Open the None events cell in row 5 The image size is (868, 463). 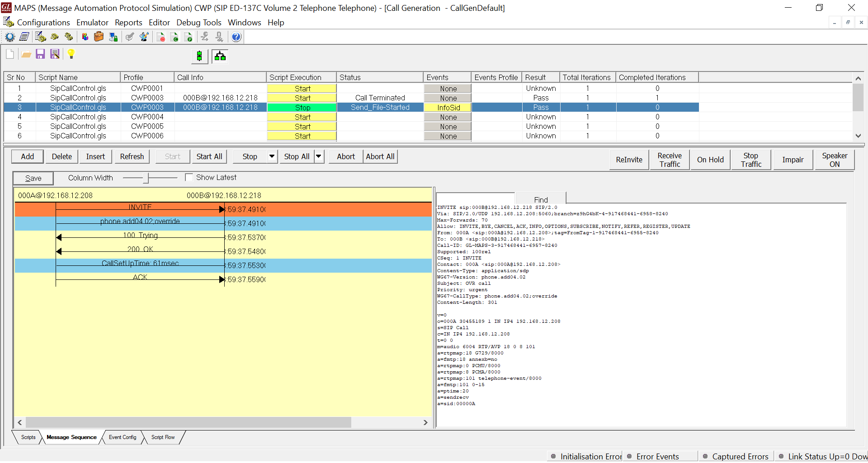click(448, 127)
